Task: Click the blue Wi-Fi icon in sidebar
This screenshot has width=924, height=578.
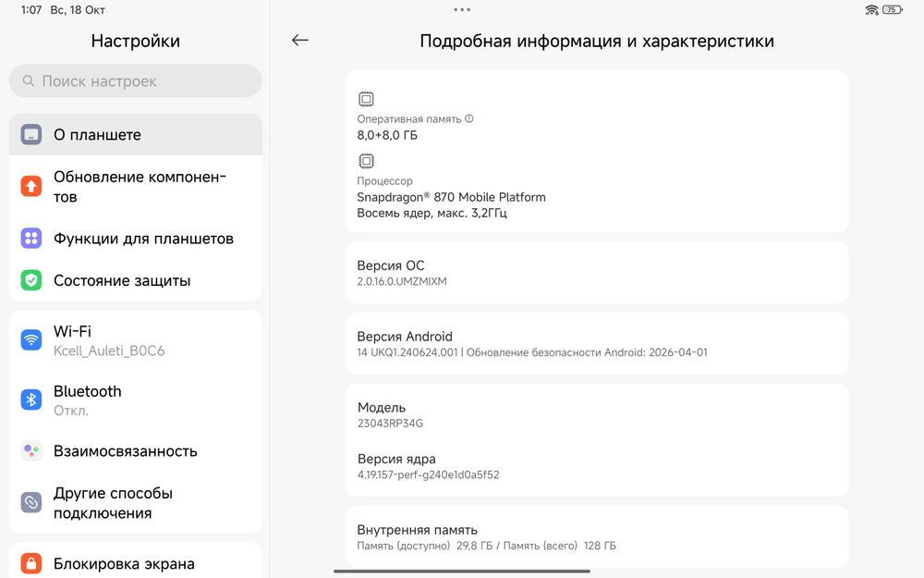Action: [x=31, y=339]
